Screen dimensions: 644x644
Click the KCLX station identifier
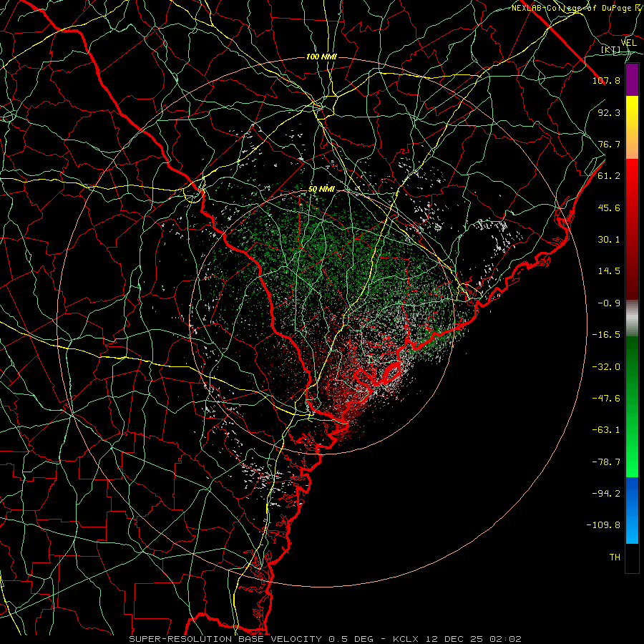pos(404,639)
